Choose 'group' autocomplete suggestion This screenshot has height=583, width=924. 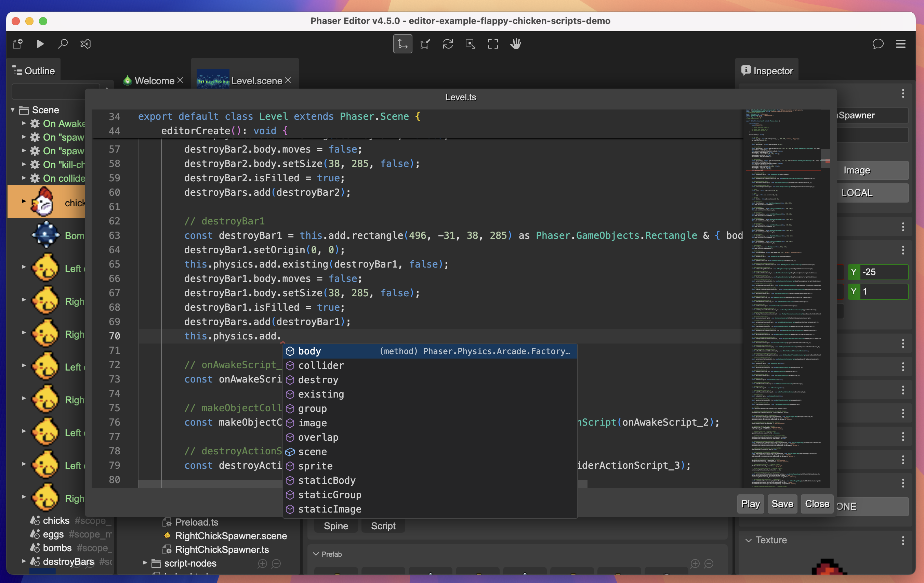(x=430, y=409)
